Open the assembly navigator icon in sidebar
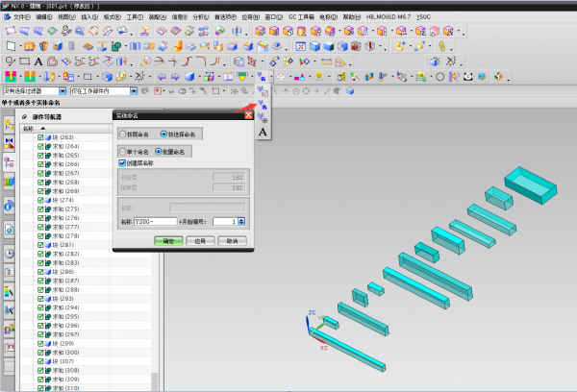Viewport: 577px width, 392px height. 9,124
